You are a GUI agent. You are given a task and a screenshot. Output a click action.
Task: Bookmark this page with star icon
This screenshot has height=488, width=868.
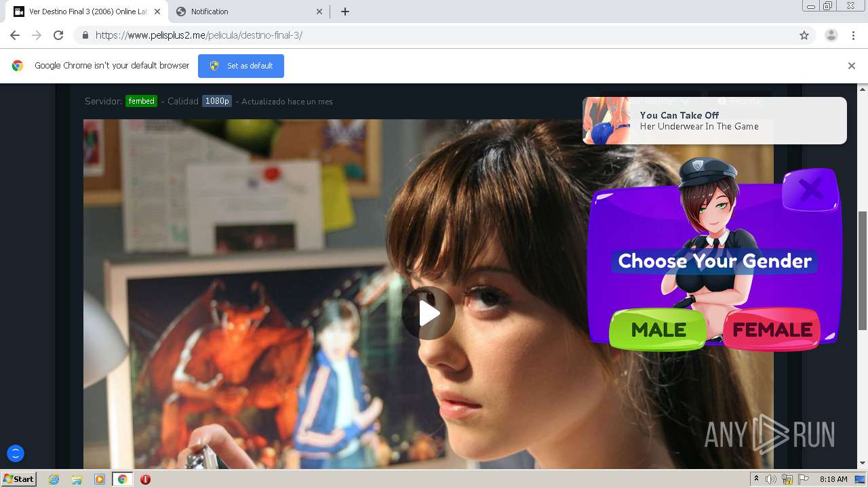click(x=804, y=35)
